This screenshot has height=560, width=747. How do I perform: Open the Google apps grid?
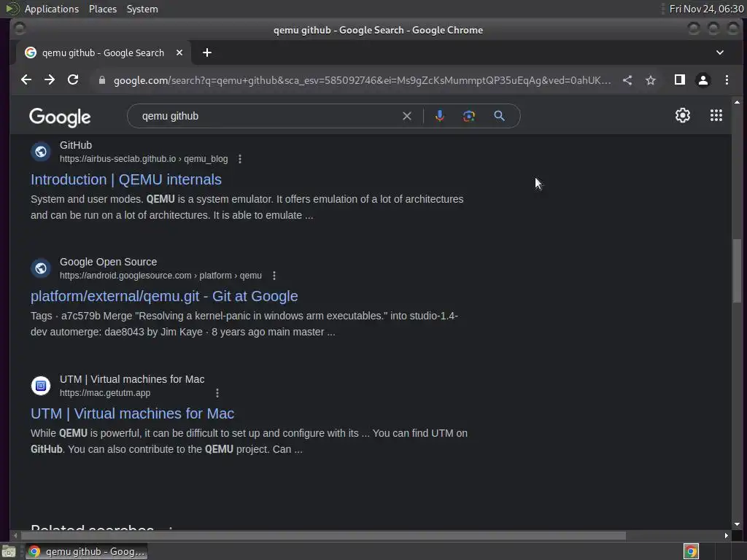pos(716,116)
